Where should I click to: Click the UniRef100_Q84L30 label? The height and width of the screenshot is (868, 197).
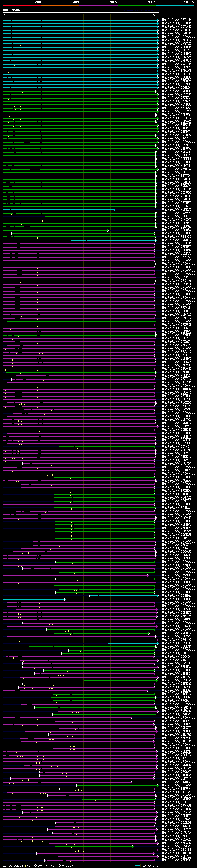(177, 88)
